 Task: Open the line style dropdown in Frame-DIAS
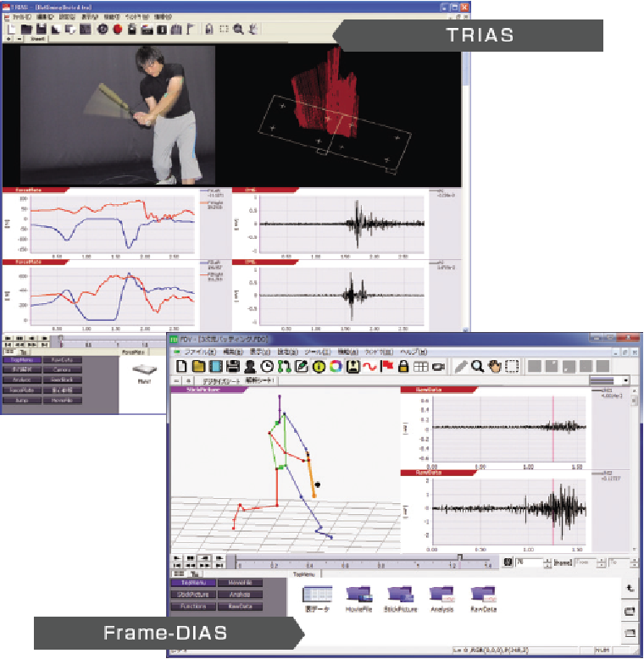626,381
